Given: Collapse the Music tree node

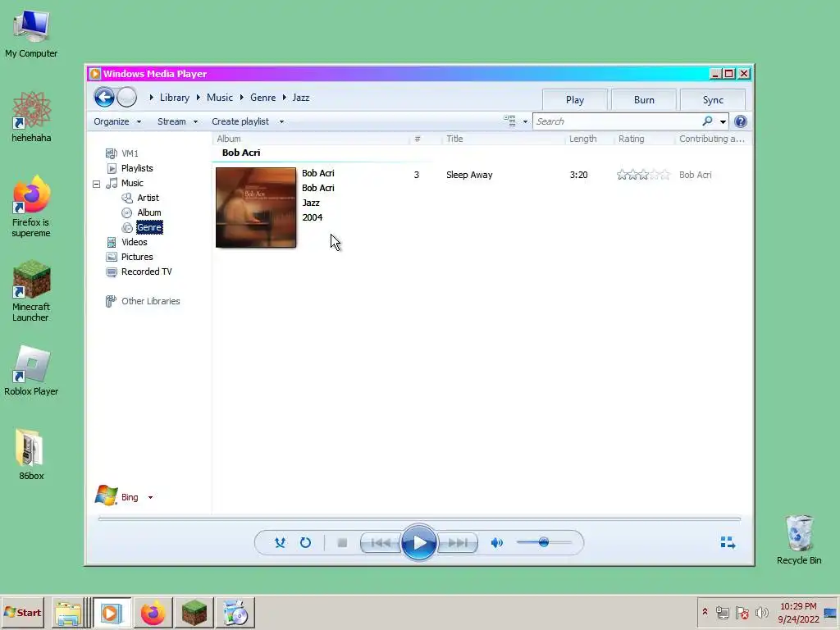Looking at the screenshot, I should pyautogui.click(x=97, y=184).
